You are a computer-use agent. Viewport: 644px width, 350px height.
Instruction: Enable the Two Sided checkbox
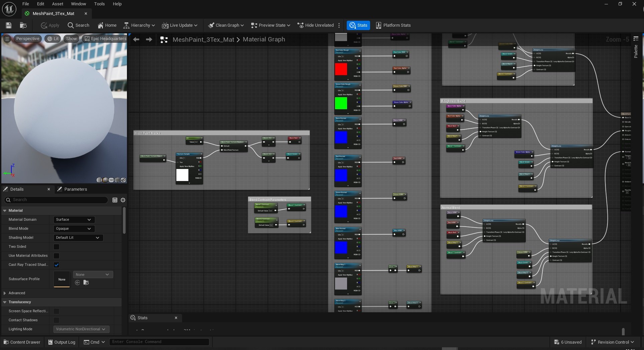(56, 247)
